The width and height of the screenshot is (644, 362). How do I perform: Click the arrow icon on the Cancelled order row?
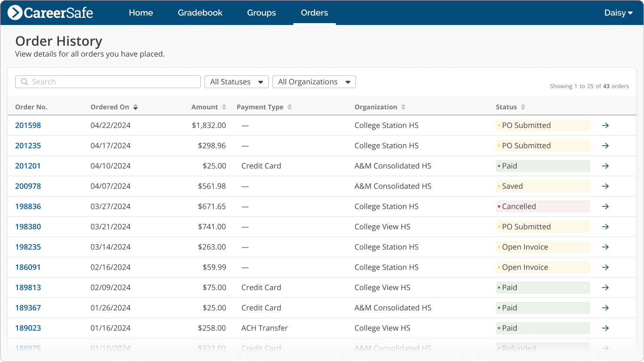605,206
